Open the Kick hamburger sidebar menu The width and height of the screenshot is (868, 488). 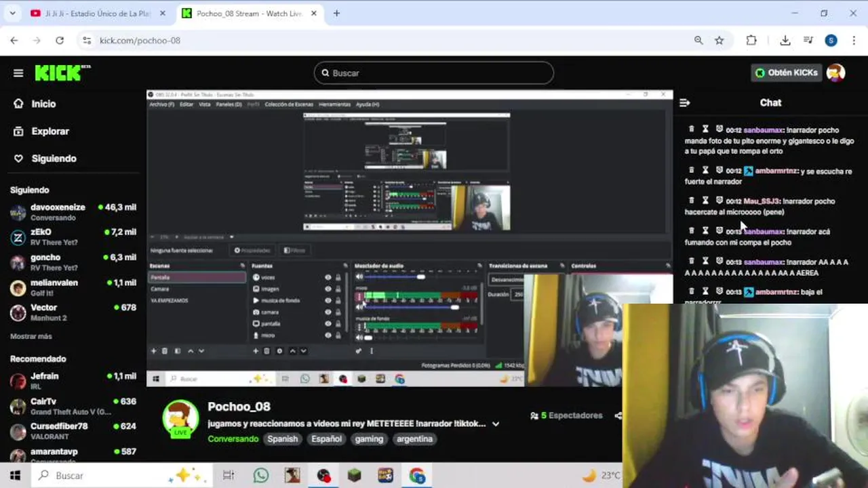click(18, 73)
